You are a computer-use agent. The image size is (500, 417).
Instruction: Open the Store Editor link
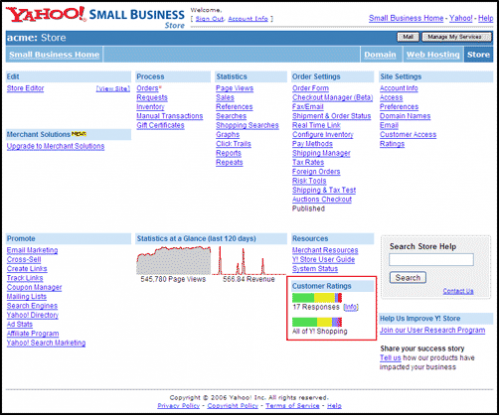(x=25, y=88)
